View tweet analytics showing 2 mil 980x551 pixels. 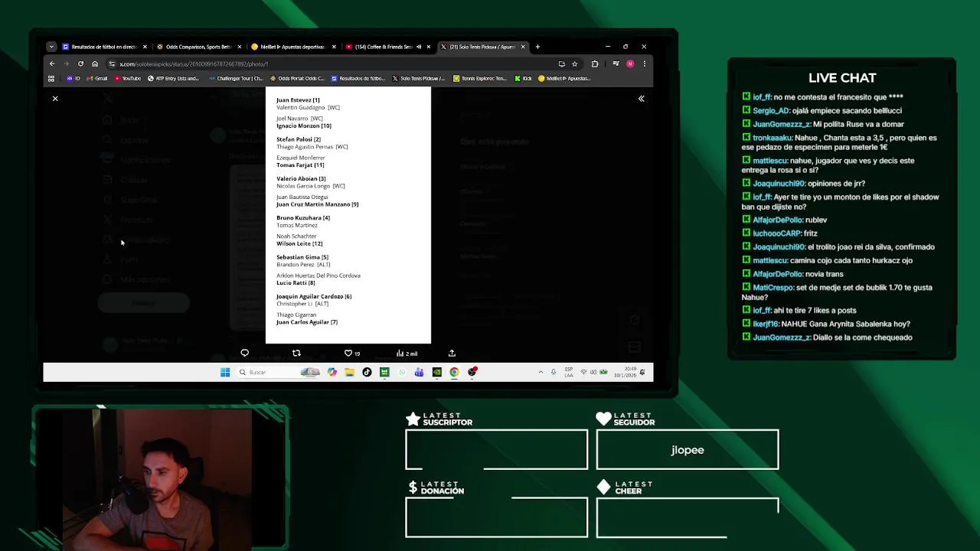[x=407, y=353]
